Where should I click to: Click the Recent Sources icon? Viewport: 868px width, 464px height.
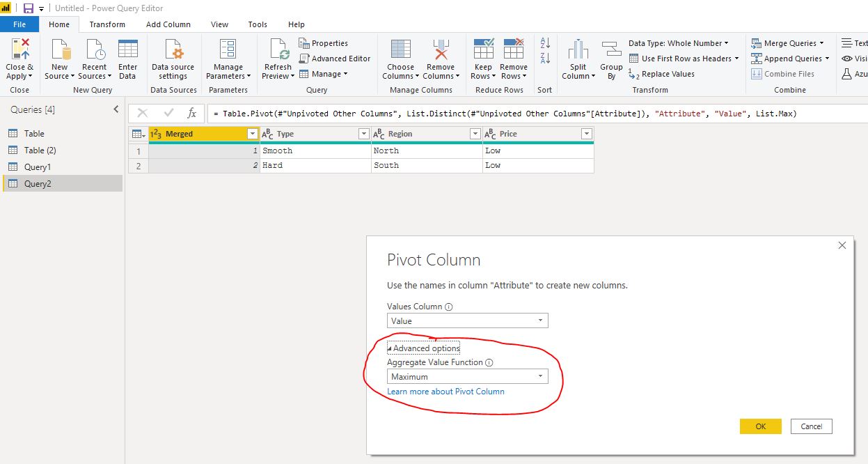(x=95, y=50)
